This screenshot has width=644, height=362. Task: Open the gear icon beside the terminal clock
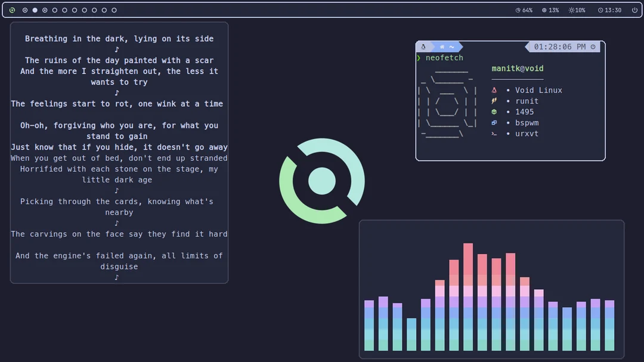tap(593, 47)
